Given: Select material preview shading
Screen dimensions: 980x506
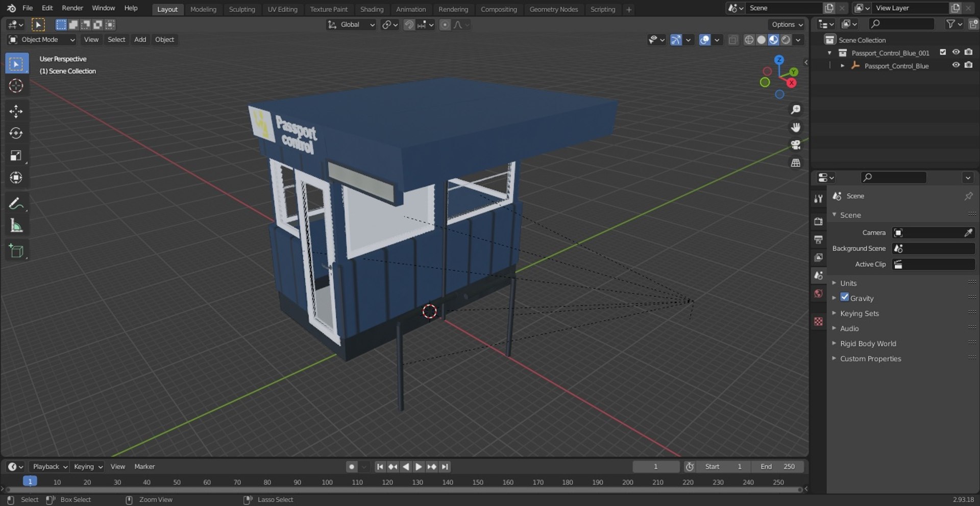Looking at the screenshot, I should click(x=773, y=40).
